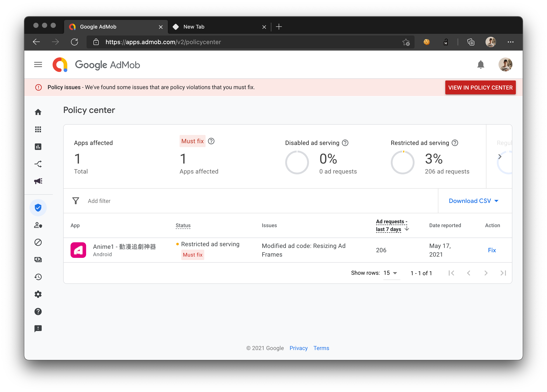The image size is (547, 392).
Task: Open the hamburger navigation menu
Action: point(38,65)
